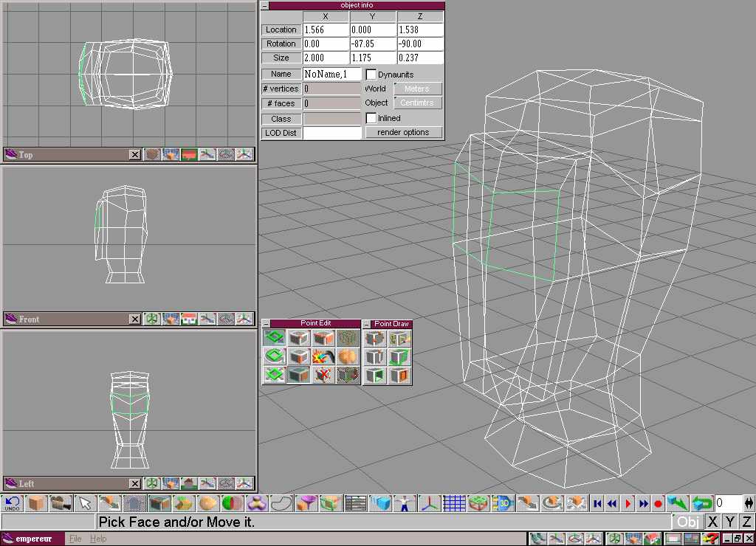
Task: Select the spline curve drawing tool
Action: tap(281, 504)
